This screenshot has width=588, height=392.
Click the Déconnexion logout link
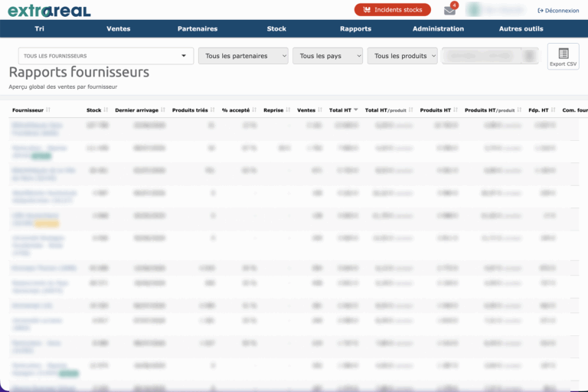coord(558,11)
